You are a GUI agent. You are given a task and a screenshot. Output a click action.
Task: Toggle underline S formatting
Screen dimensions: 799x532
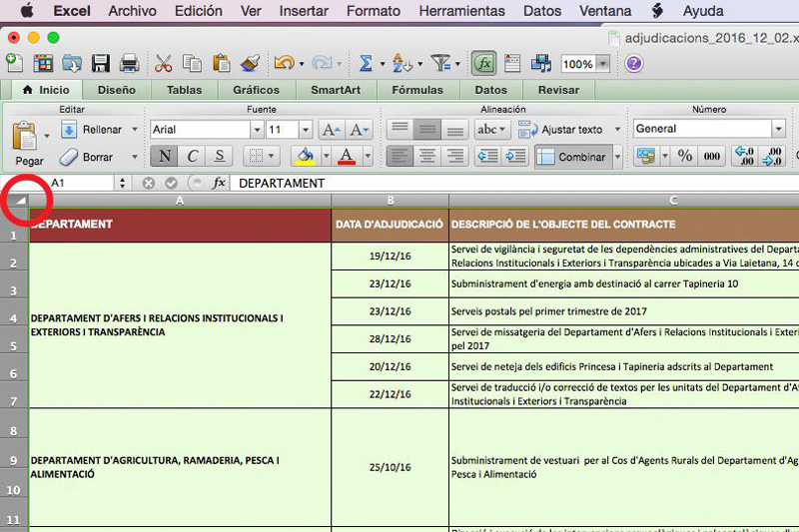coord(219,156)
